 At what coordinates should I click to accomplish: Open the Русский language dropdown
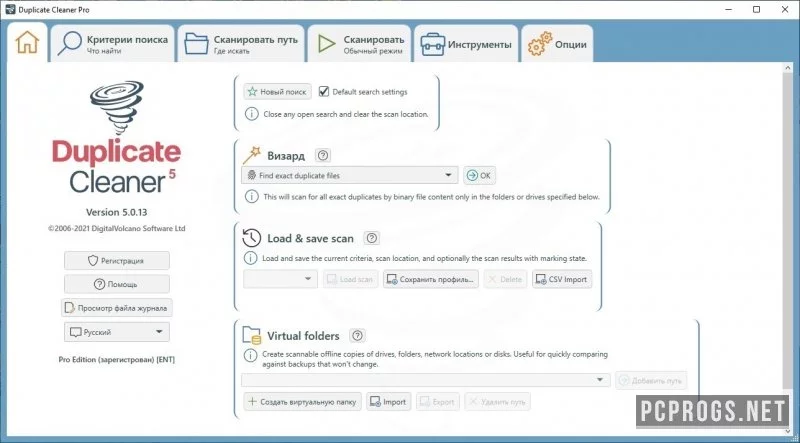(117, 332)
